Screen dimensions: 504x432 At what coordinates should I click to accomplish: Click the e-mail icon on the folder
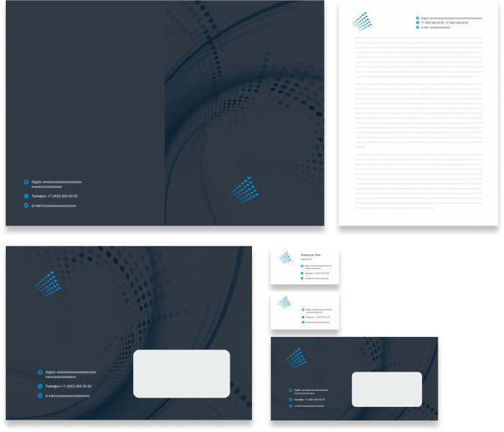point(27,206)
